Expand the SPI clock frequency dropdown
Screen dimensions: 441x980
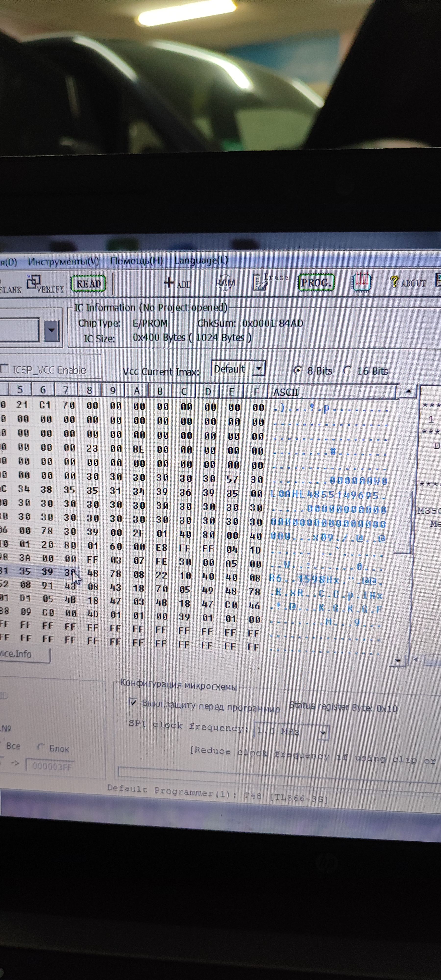pyautogui.click(x=323, y=733)
